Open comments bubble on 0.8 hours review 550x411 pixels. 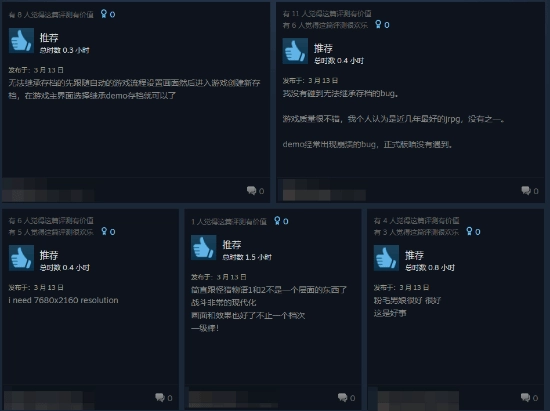point(525,397)
